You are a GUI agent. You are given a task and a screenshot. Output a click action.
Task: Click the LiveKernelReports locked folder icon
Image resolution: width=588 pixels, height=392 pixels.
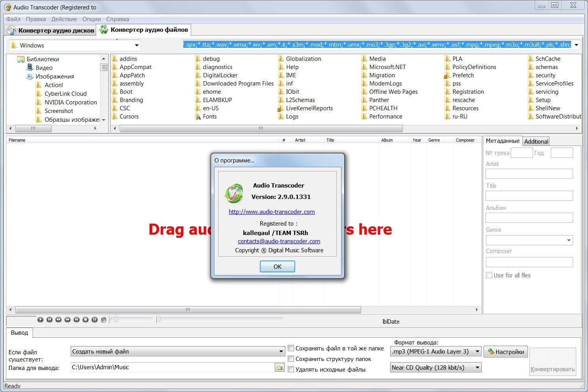pyautogui.click(x=281, y=108)
